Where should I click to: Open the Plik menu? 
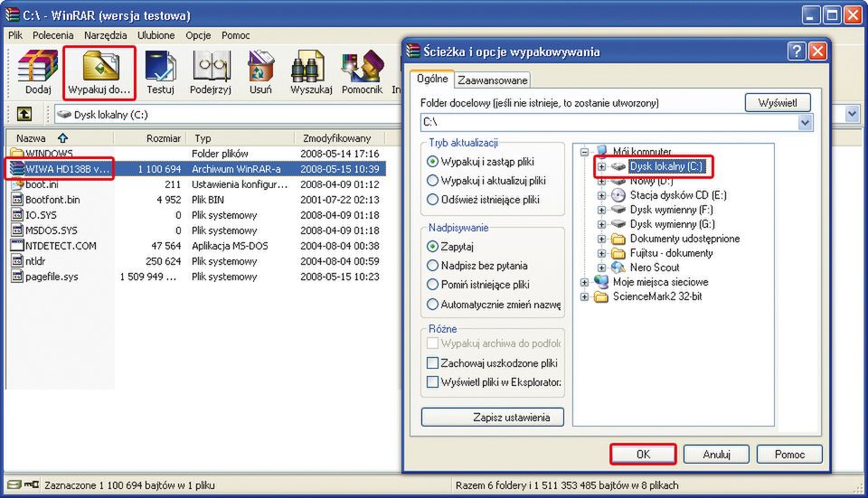click(x=15, y=35)
